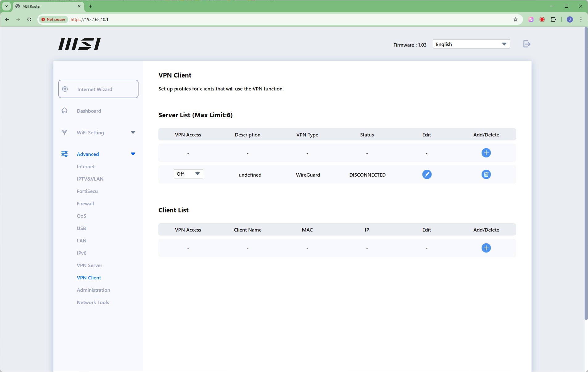Open the VPN Access Off dropdown

tap(188, 174)
